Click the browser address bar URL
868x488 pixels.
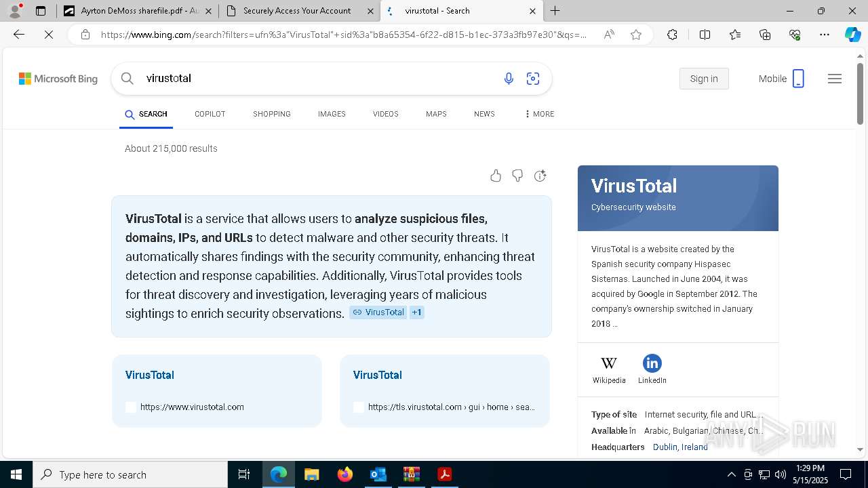pos(344,35)
